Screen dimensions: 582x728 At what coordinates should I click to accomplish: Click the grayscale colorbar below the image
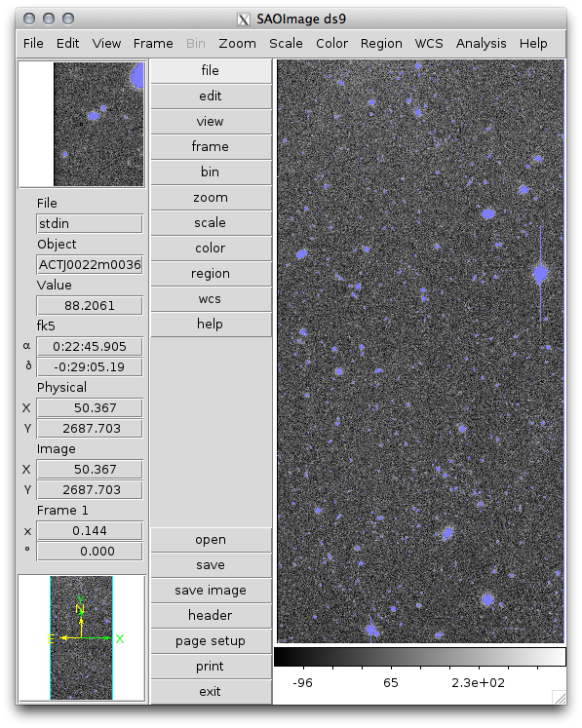(420, 657)
